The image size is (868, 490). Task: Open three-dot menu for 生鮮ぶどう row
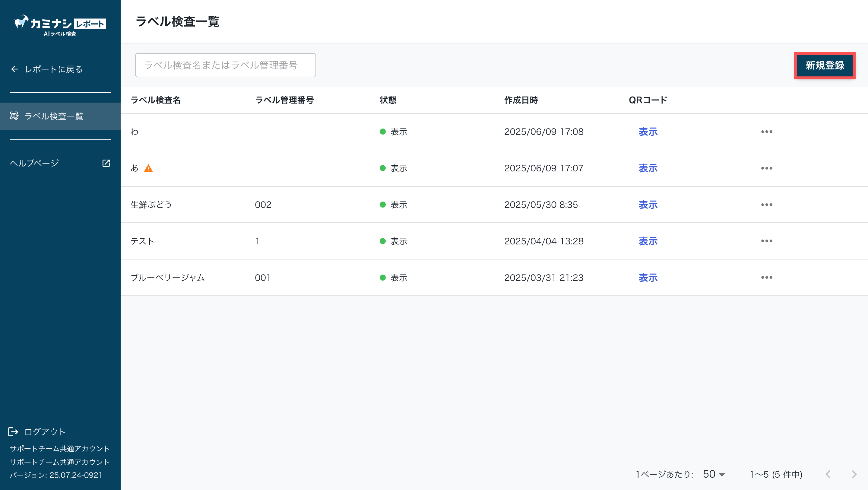pyautogui.click(x=766, y=205)
